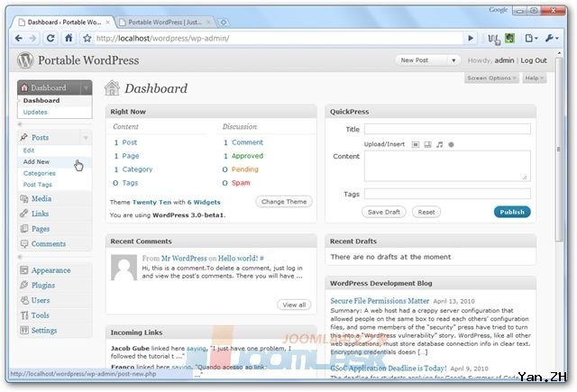This screenshot has width=577, height=392.
Task: Click the Reset button in QuickPress
Action: (x=426, y=212)
